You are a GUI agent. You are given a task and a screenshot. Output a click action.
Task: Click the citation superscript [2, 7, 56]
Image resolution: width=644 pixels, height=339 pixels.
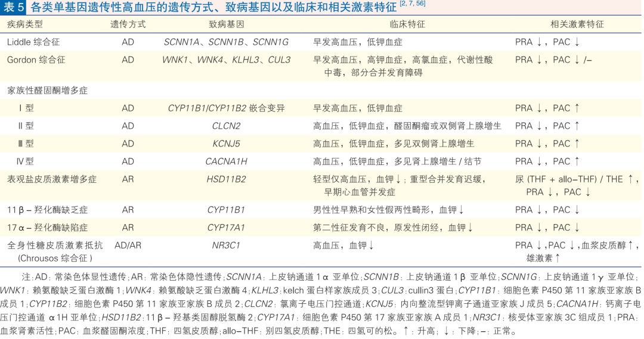pyautogui.click(x=413, y=4)
